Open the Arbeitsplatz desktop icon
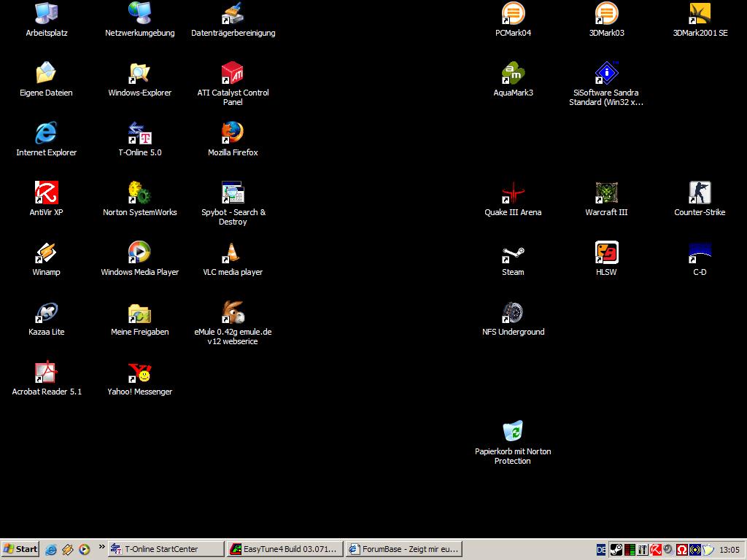The height and width of the screenshot is (560, 747). tap(46, 20)
